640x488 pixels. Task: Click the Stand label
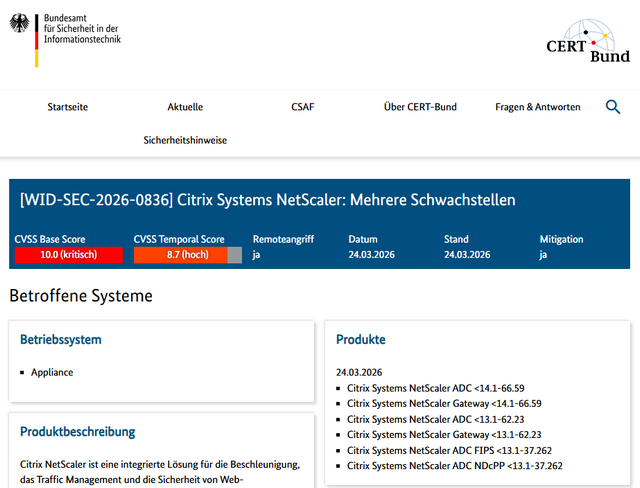(456, 239)
